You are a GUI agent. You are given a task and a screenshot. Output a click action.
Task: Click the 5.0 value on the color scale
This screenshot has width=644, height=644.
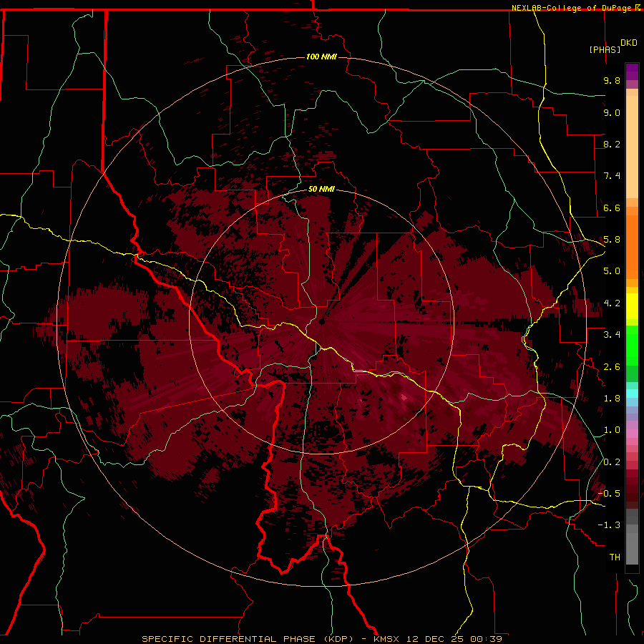click(612, 271)
